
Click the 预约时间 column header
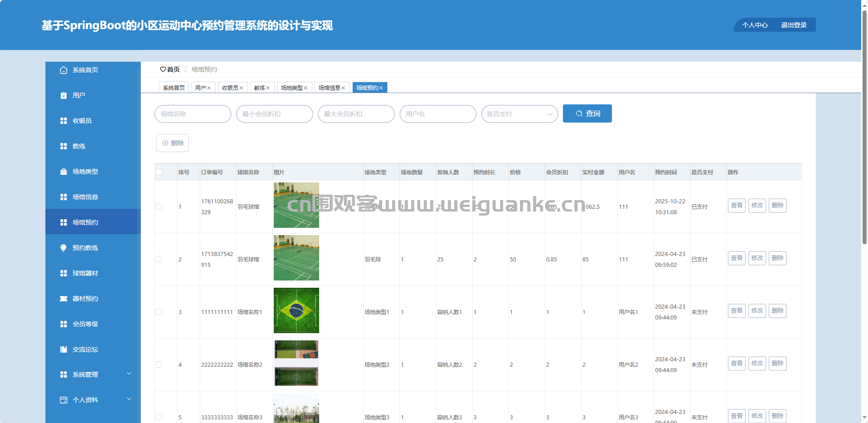(x=666, y=172)
